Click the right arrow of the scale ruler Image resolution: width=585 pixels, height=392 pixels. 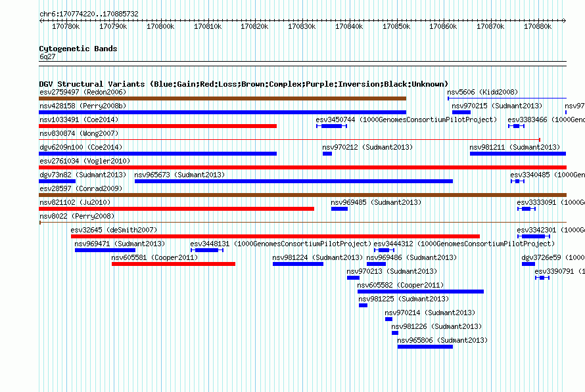565,21
